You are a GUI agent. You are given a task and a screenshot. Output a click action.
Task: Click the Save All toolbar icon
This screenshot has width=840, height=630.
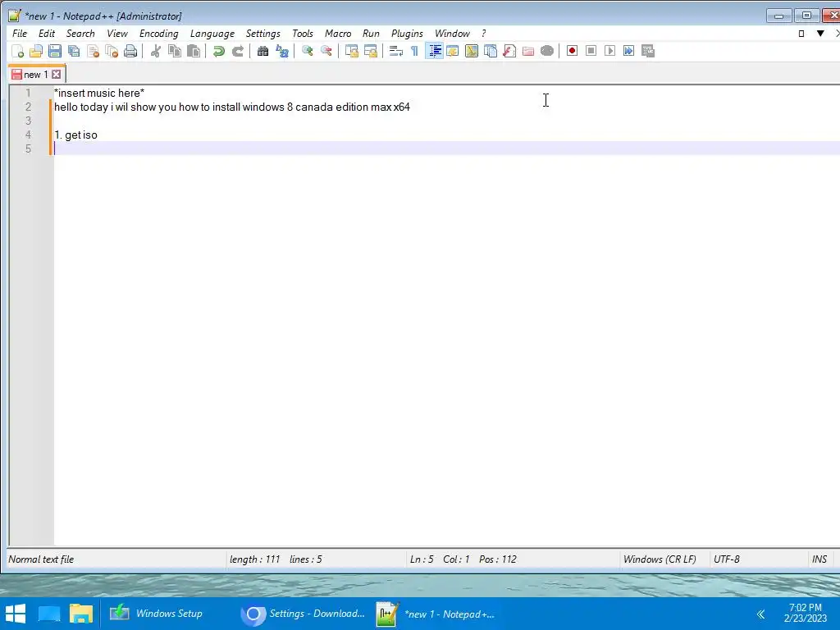(x=74, y=51)
